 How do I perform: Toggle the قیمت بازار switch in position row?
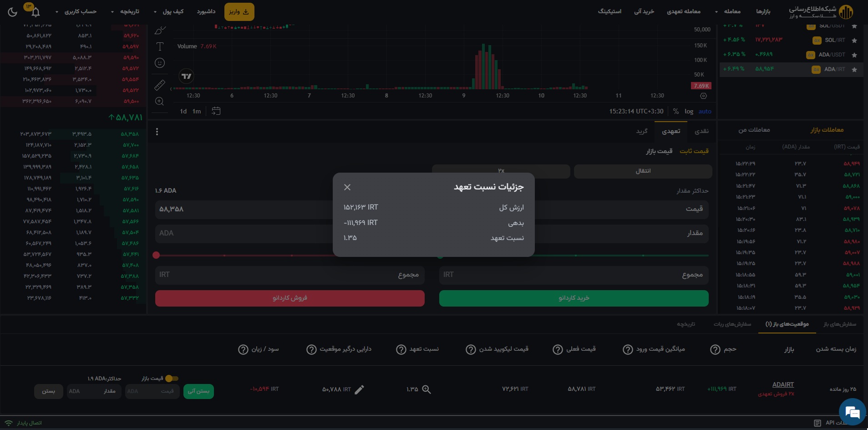click(171, 379)
